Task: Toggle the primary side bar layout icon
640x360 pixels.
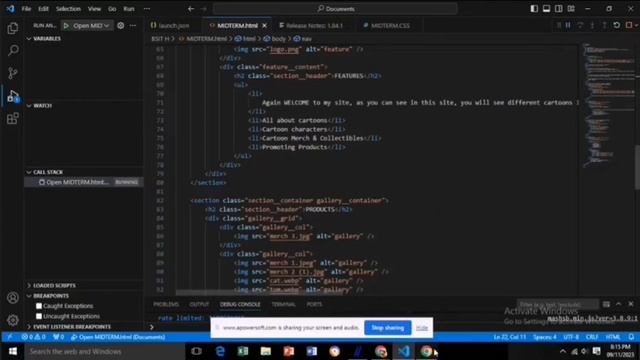Action: click(x=534, y=9)
